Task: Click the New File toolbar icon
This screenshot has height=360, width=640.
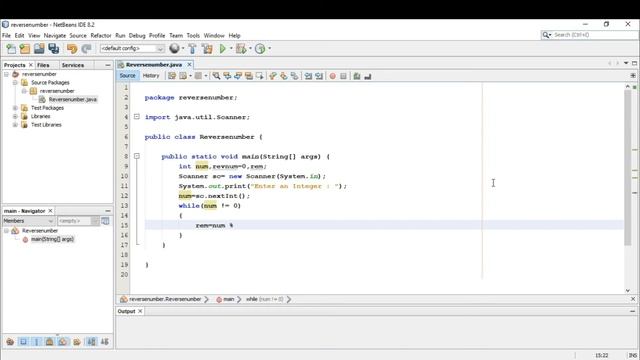Action: [11, 49]
